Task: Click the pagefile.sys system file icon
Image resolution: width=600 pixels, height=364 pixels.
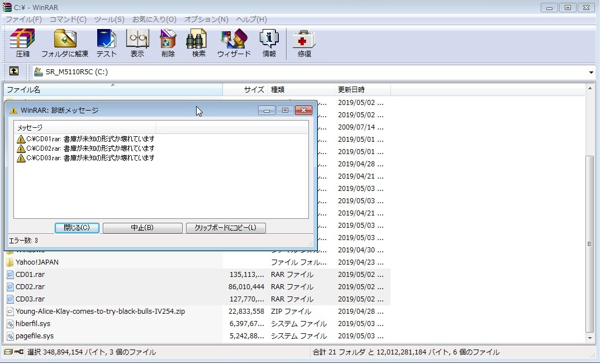Action: tap(10, 336)
